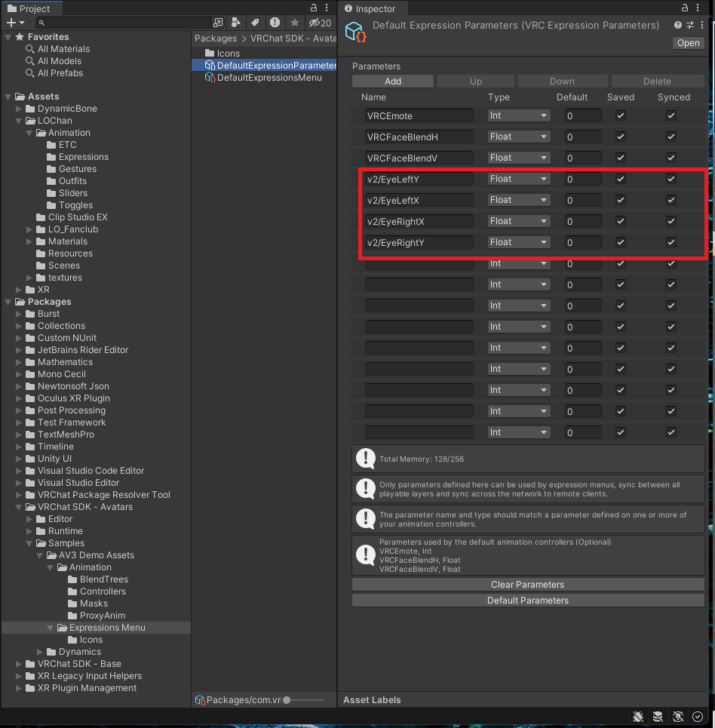This screenshot has width=715, height=728.
Task: Open the asset context three-dot menu
Action: [702, 25]
